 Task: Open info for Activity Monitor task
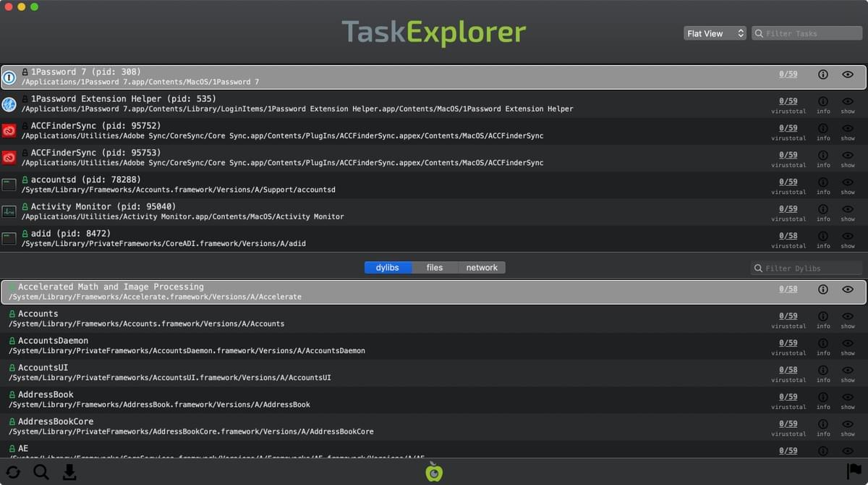(823, 208)
